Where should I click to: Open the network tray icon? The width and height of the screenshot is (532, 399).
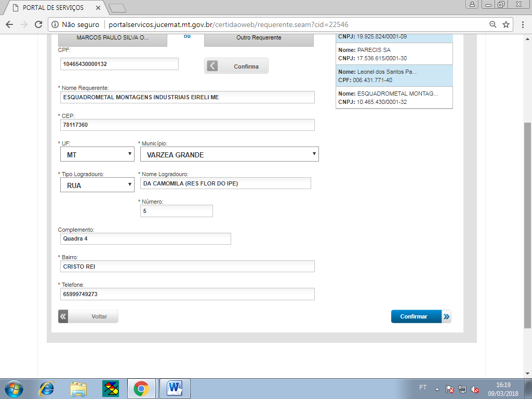(462, 389)
